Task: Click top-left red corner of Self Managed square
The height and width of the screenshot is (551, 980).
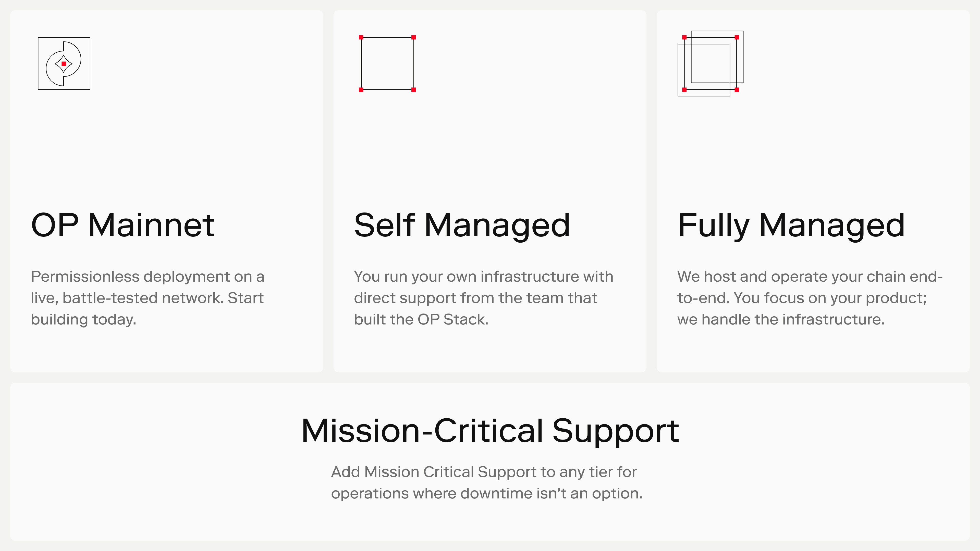Action: coord(361,37)
